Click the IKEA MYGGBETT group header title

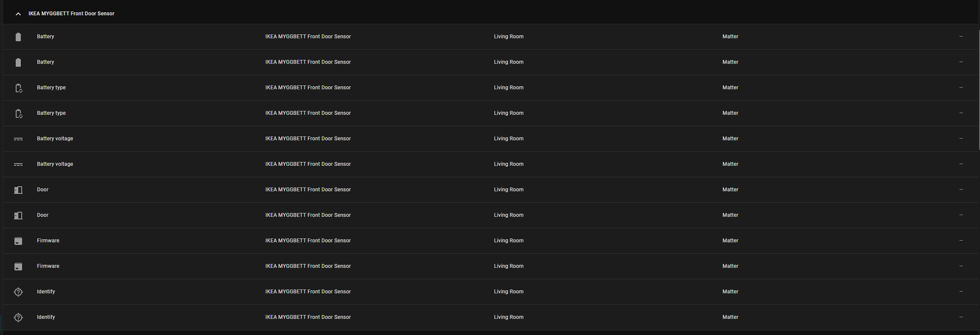coord(71,14)
